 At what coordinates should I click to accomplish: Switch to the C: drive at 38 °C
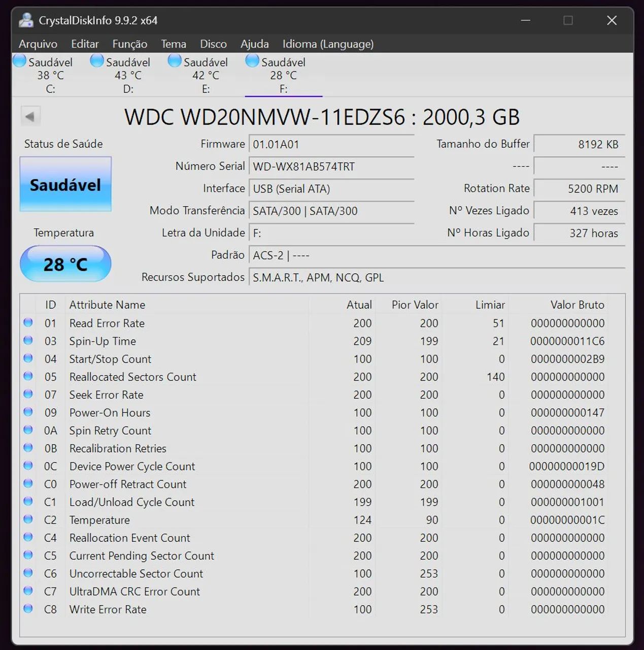[x=51, y=75]
